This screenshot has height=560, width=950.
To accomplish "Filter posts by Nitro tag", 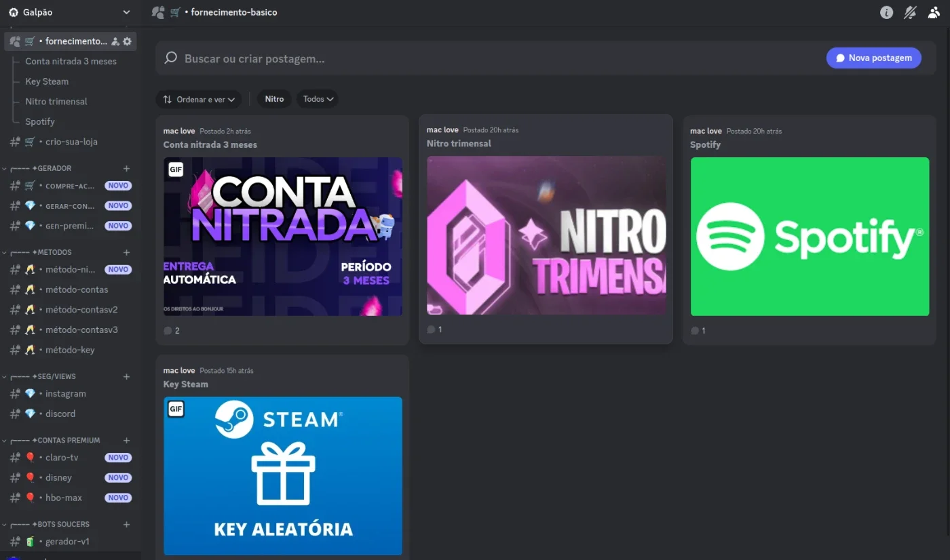I will coord(274,99).
